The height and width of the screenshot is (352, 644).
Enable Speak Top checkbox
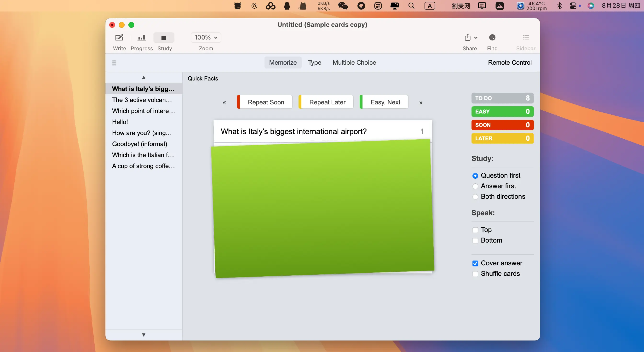[475, 230]
